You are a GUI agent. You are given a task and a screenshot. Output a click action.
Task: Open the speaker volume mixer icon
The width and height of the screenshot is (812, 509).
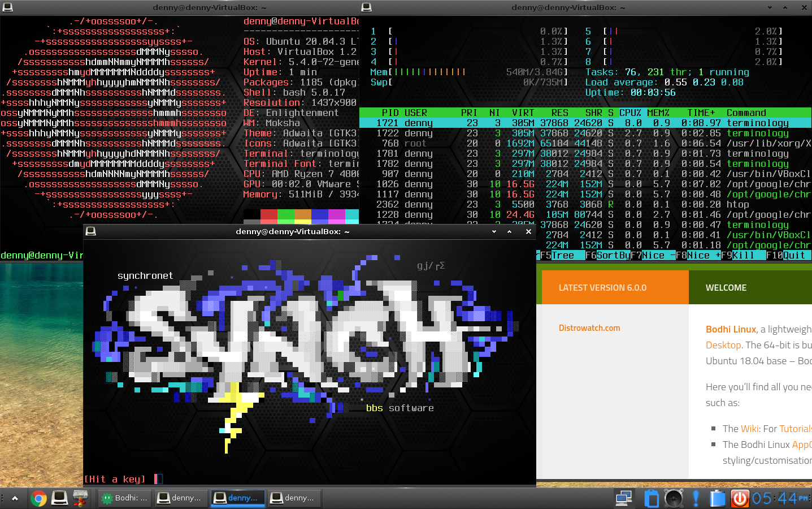674,498
